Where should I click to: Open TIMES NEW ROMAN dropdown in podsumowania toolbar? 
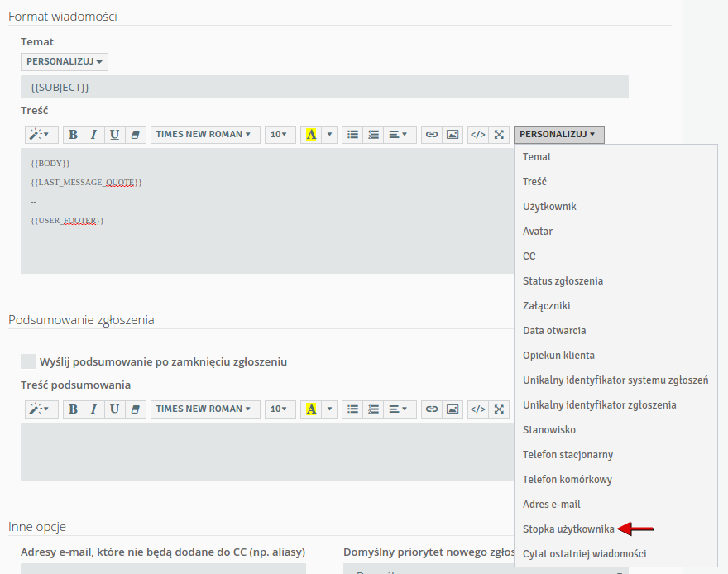tap(205, 409)
